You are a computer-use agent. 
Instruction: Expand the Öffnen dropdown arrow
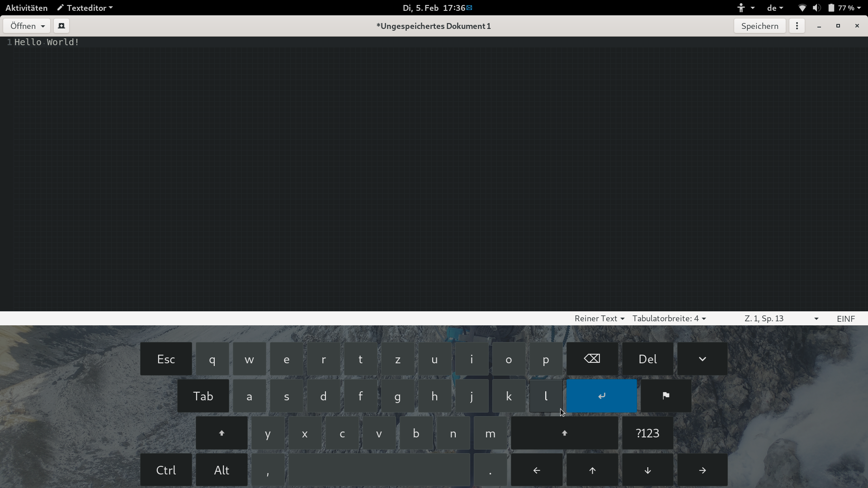tap(43, 26)
